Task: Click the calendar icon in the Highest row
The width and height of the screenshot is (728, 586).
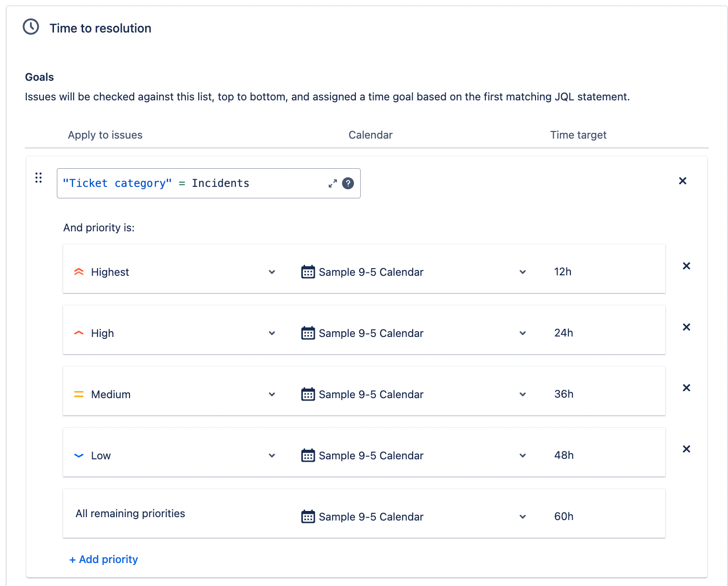Action: coord(308,271)
